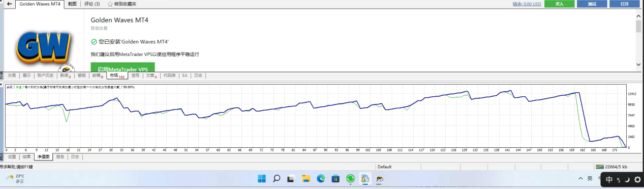Open the Windows Start menu icon
Viewport: 644px width, 189px height.
261,179
